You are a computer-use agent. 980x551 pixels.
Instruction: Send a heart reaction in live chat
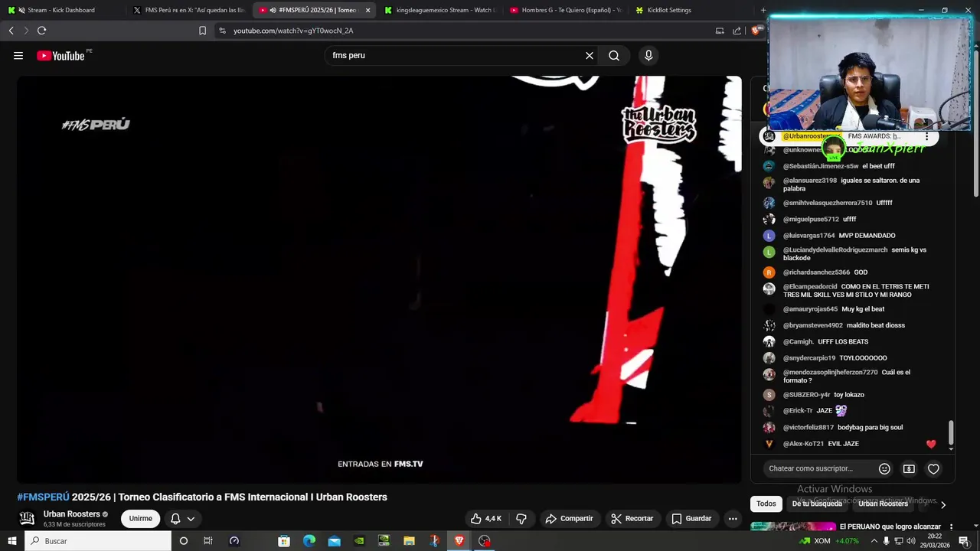click(x=933, y=468)
